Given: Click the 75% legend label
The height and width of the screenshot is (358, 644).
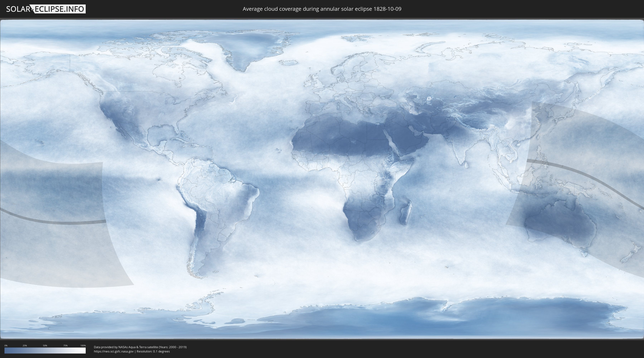Looking at the screenshot, I should point(65,345).
